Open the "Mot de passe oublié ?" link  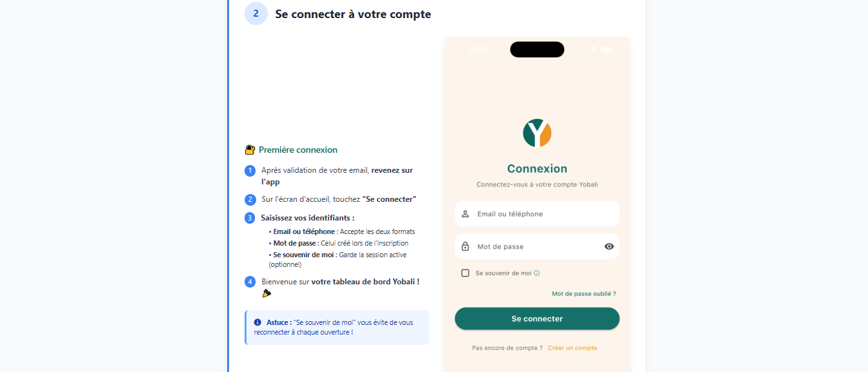tap(584, 294)
